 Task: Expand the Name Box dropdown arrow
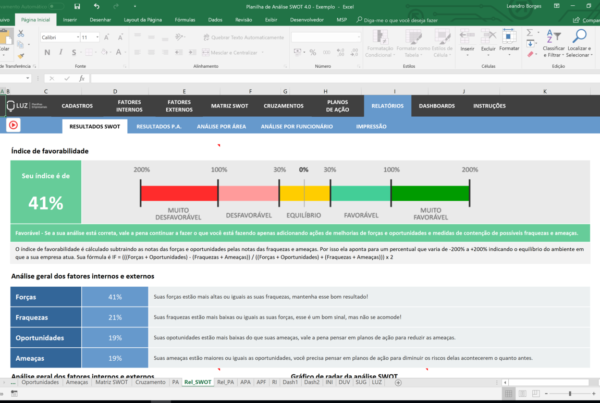pos(28,78)
